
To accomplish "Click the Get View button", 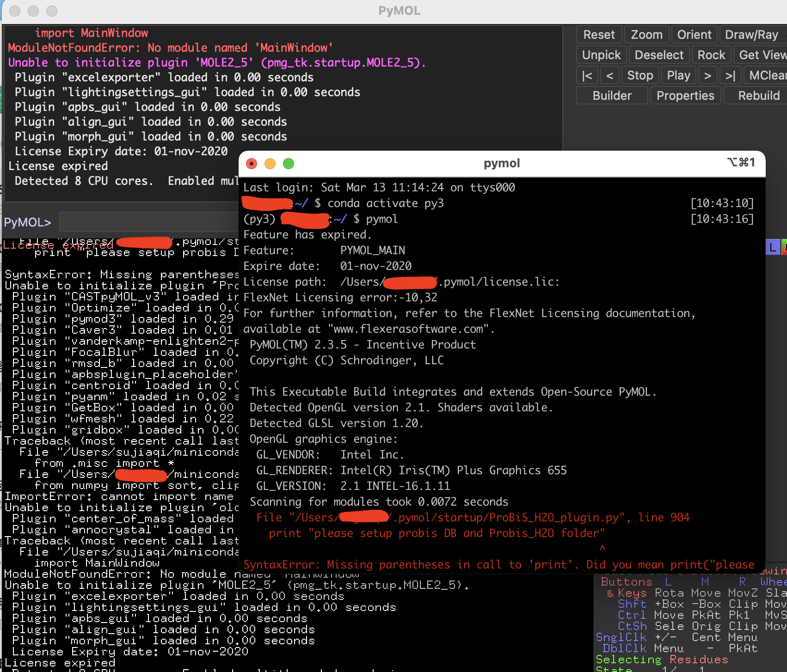I will click(x=762, y=55).
